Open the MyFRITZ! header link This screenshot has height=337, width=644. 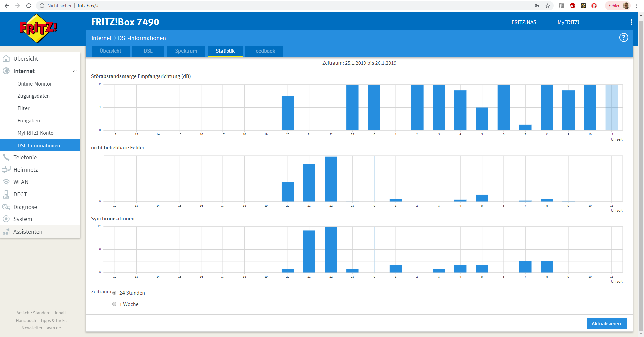click(x=568, y=22)
